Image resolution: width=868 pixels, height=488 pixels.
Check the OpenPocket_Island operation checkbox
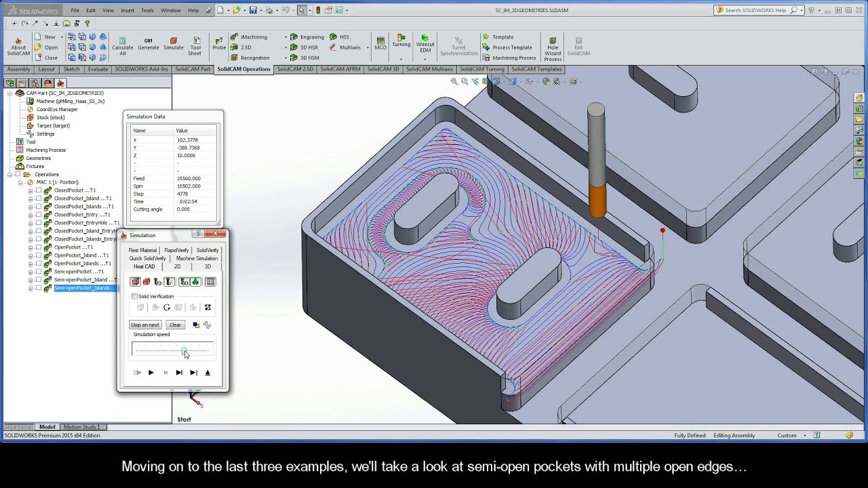tap(38, 256)
